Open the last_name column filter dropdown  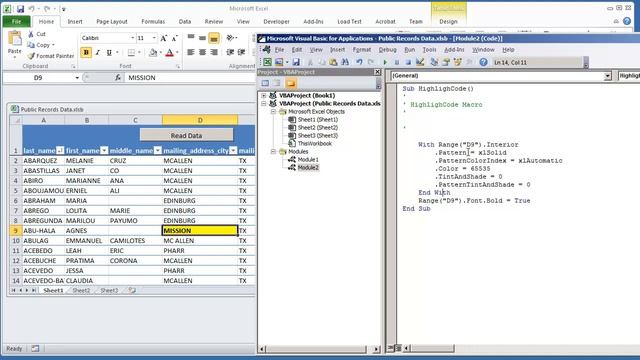point(60,151)
